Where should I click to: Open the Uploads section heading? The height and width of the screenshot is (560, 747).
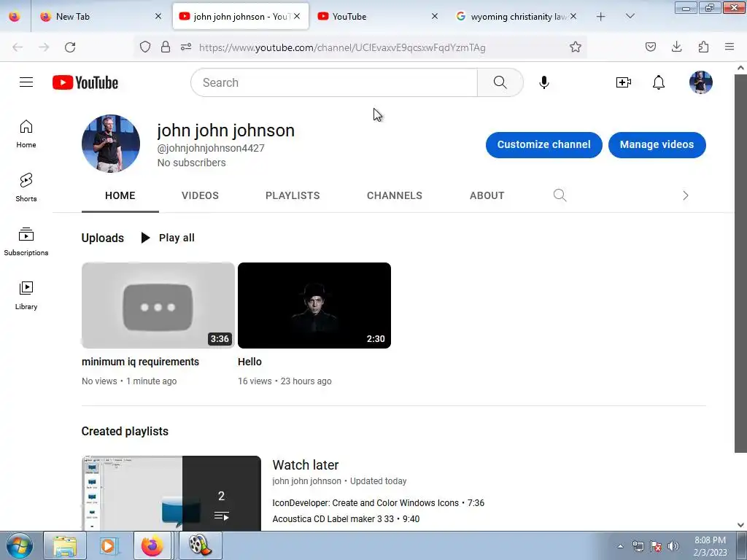[x=102, y=238]
